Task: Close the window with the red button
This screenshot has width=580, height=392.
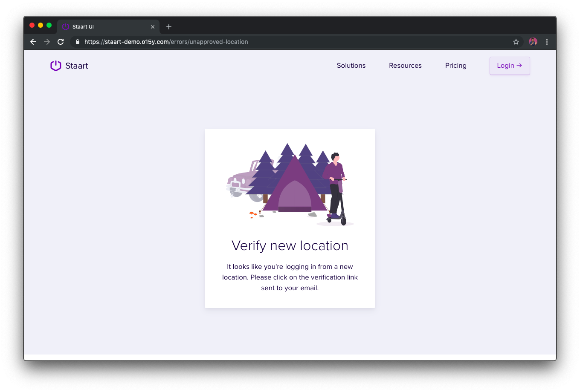Action: [x=32, y=26]
